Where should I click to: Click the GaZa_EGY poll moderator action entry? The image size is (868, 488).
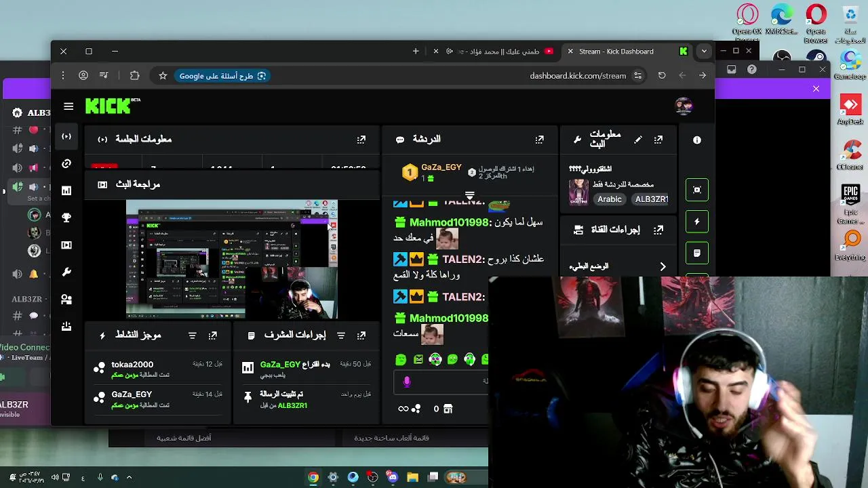(306, 369)
